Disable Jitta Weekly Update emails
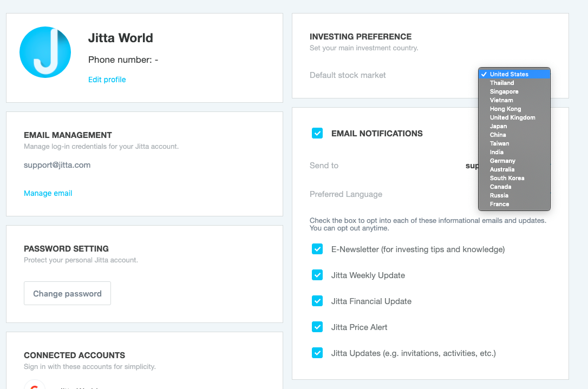The width and height of the screenshot is (588, 389). pyautogui.click(x=317, y=275)
